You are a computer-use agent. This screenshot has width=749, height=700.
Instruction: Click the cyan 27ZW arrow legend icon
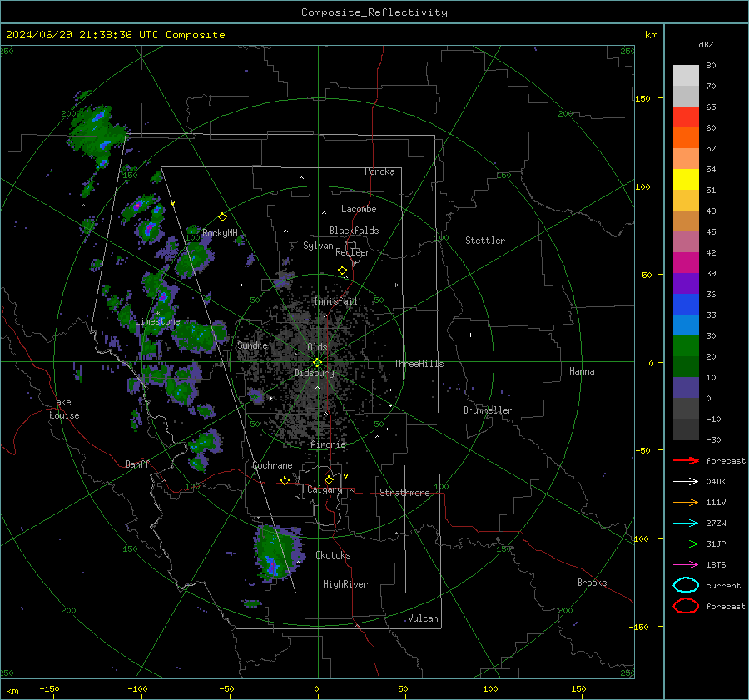(686, 524)
